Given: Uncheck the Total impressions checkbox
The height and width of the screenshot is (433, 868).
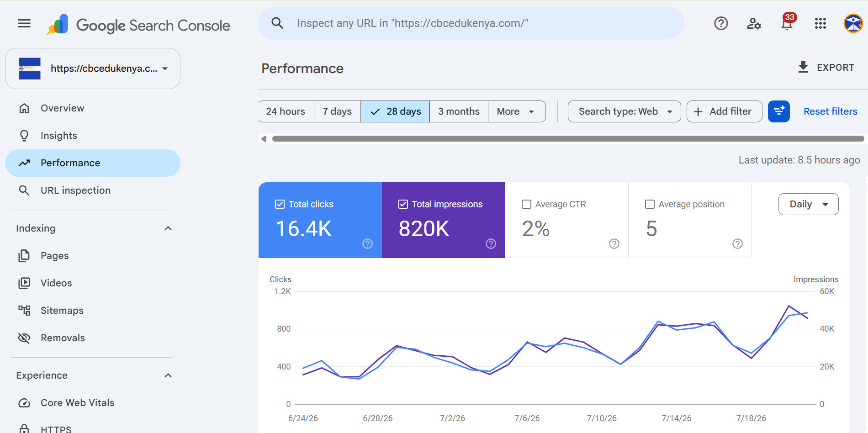Looking at the screenshot, I should 403,204.
